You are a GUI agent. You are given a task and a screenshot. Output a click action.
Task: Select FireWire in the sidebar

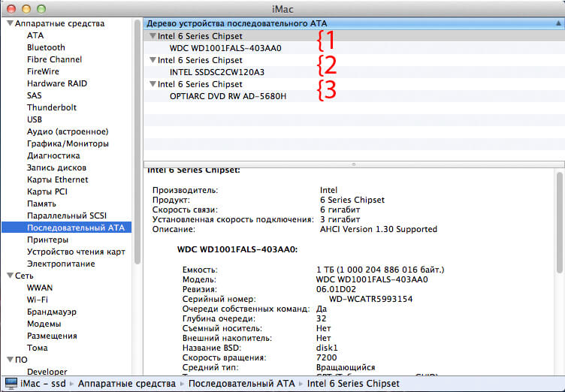43,71
